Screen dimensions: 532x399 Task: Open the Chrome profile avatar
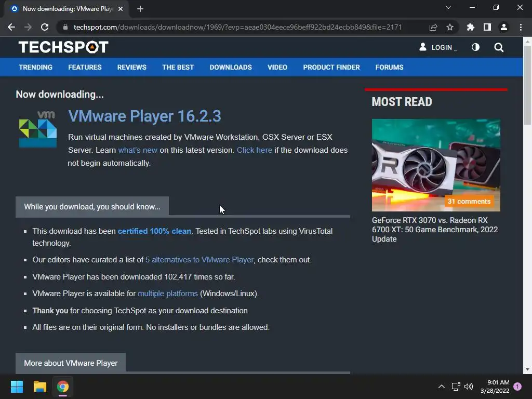504,27
